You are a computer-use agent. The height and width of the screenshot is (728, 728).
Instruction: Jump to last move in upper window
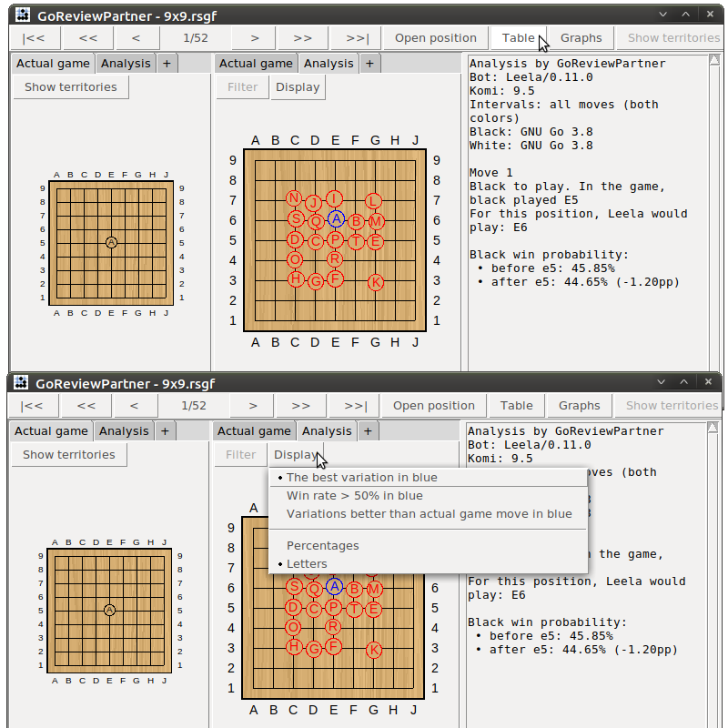(x=357, y=38)
